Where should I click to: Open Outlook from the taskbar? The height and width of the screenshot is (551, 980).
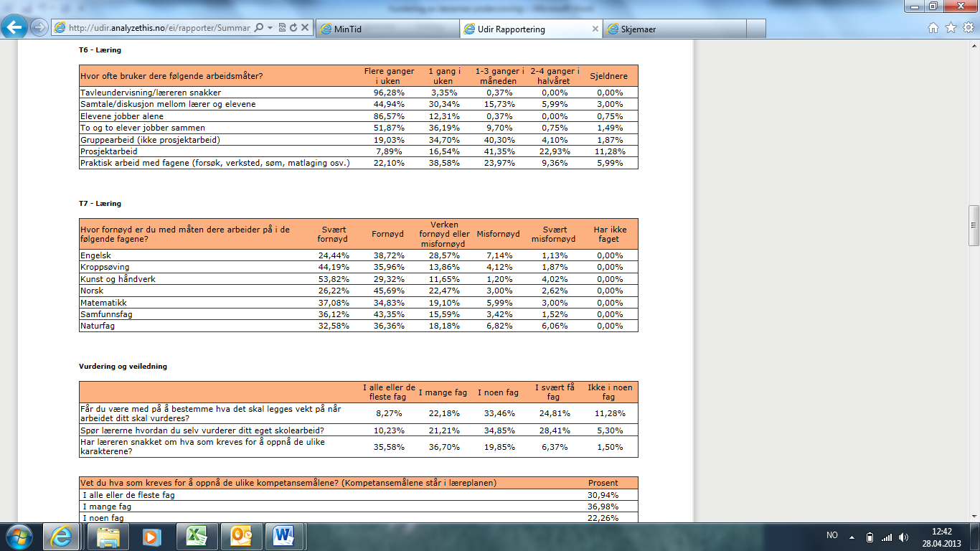tap(241, 536)
